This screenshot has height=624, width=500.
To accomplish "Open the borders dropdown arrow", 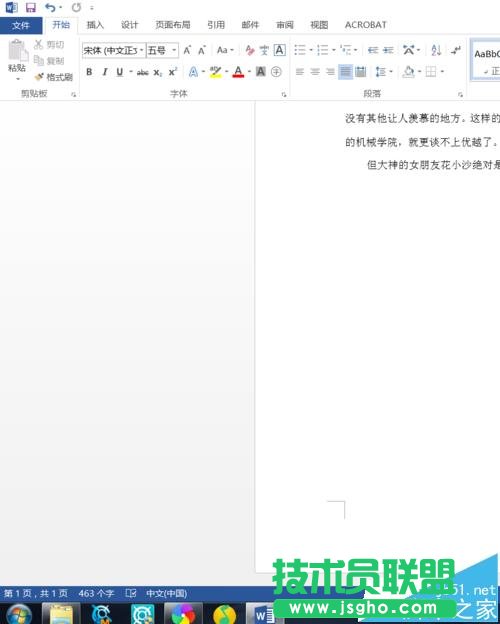I will tap(442, 72).
